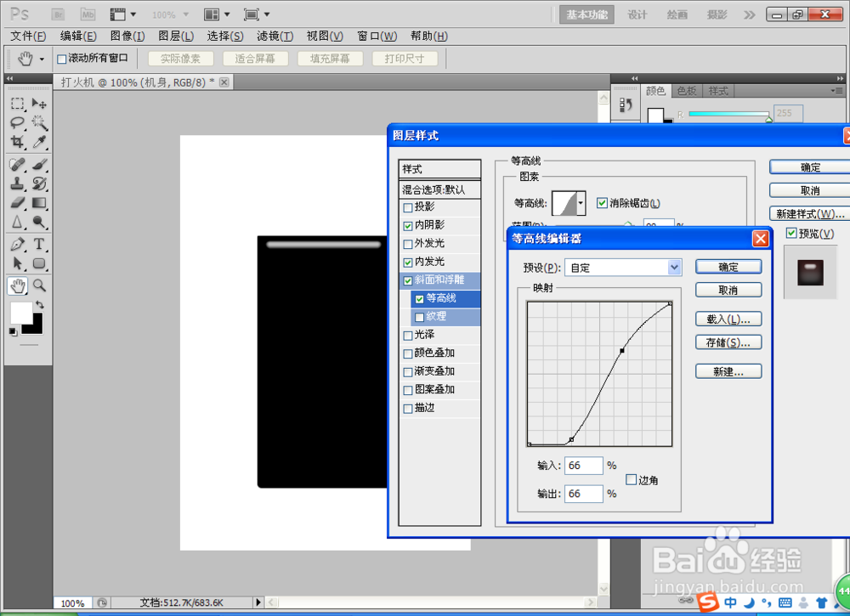
Task: Open the Hand tool preset picker
Action: pos(42,59)
